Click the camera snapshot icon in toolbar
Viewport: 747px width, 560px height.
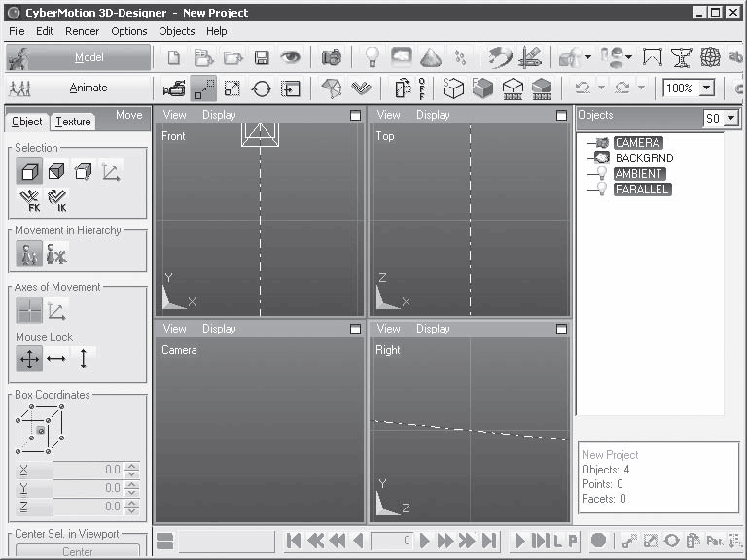pos(332,57)
